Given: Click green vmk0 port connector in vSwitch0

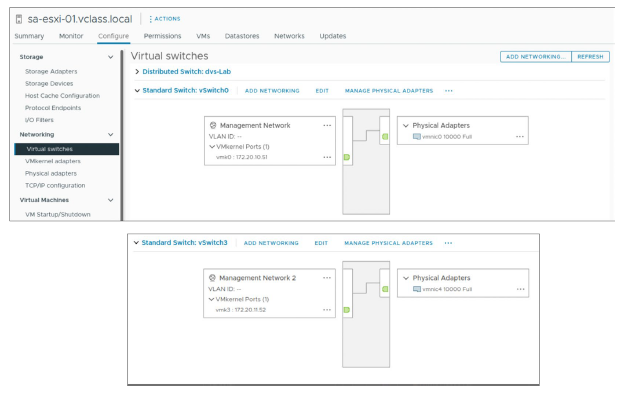Looking at the screenshot, I should (x=347, y=157).
